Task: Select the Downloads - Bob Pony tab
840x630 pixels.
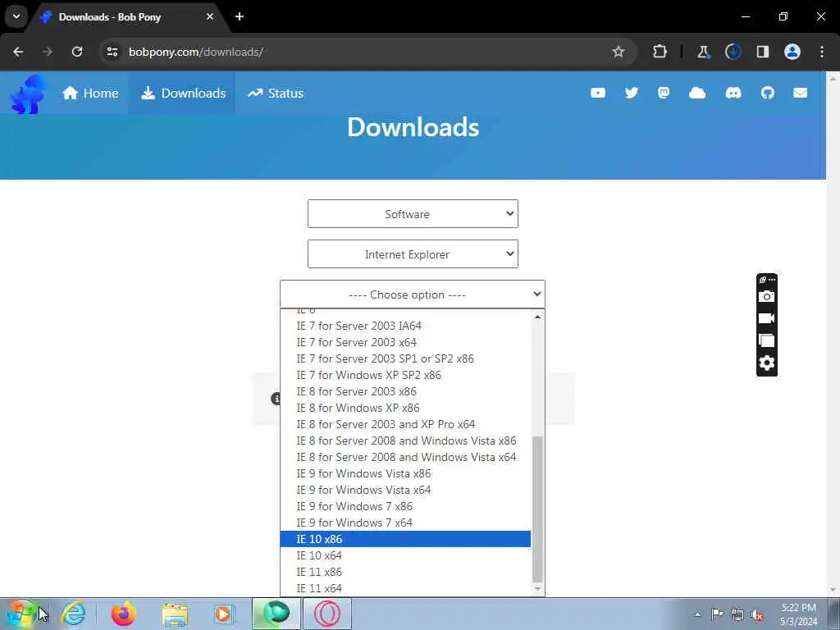Action: 129,17
